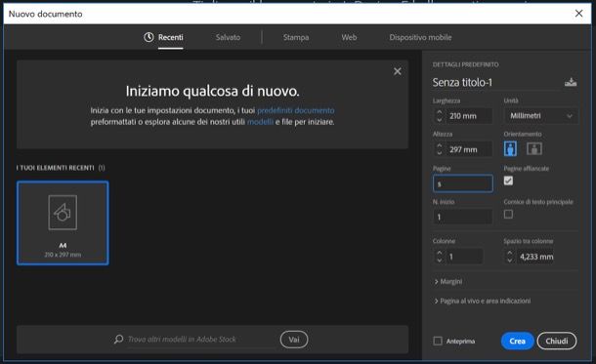Enable the Anteprima checkbox
The height and width of the screenshot is (364, 596).
point(438,341)
